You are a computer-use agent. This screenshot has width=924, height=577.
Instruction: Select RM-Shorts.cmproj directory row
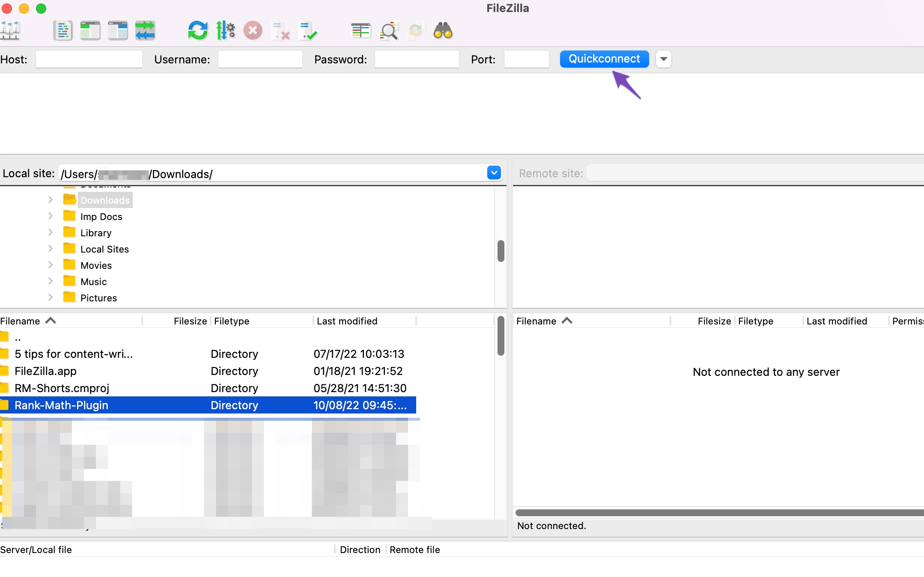click(x=208, y=388)
